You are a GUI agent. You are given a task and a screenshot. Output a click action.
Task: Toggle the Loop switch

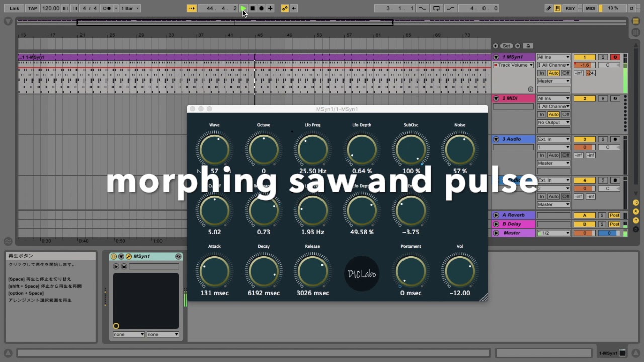click(x=436, y=8)
